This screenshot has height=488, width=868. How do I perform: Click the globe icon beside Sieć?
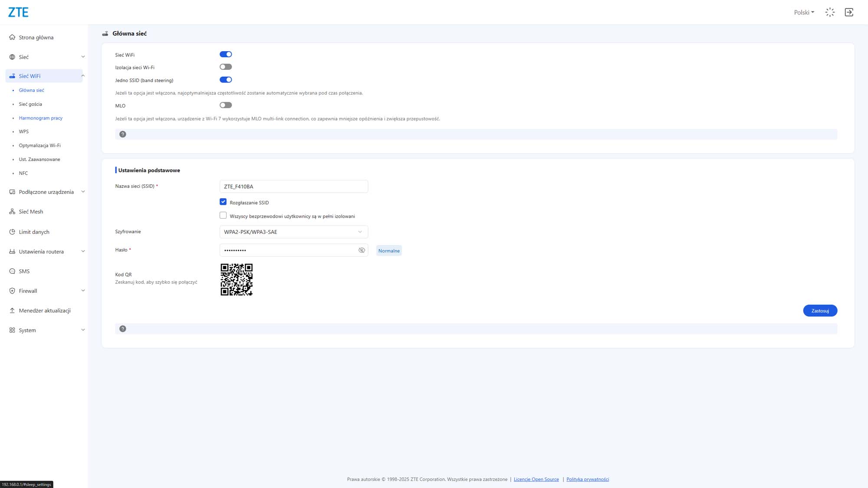click(x=12, y=57)
